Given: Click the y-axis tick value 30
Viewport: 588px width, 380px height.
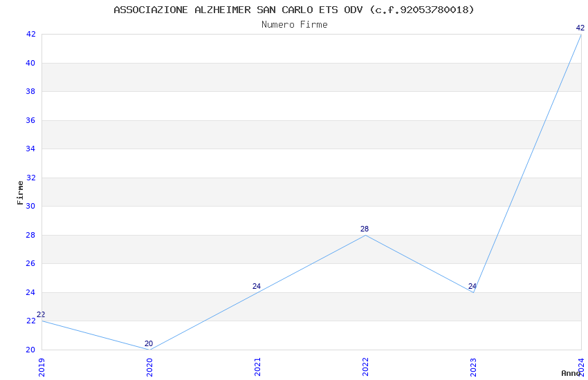Looking at the screenshot, I should 30,206.
